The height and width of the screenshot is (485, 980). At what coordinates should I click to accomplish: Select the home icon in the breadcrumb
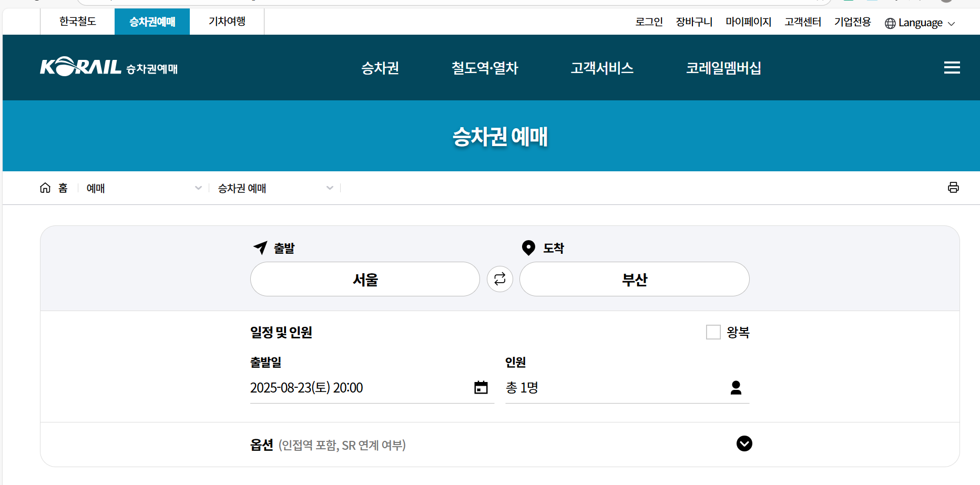tap(45, 188)
